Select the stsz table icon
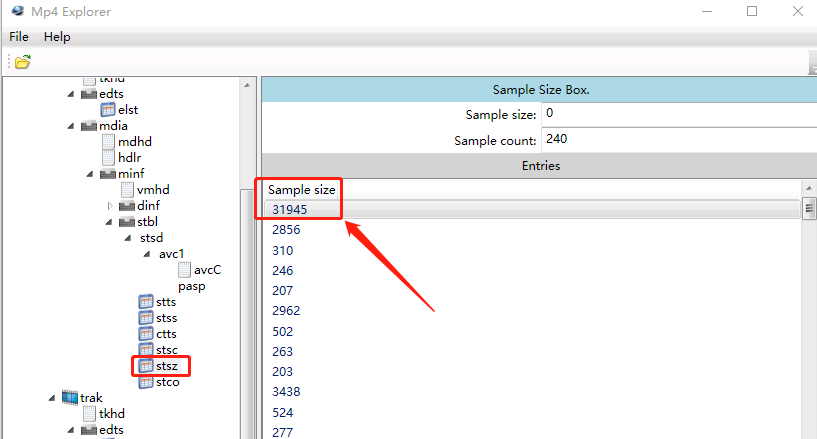 coord(146,366)
